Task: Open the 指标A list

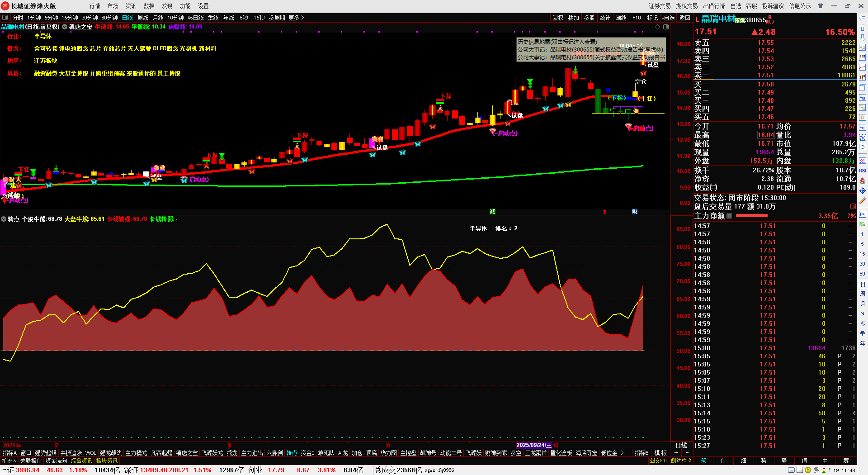Action: click(9, 453)
